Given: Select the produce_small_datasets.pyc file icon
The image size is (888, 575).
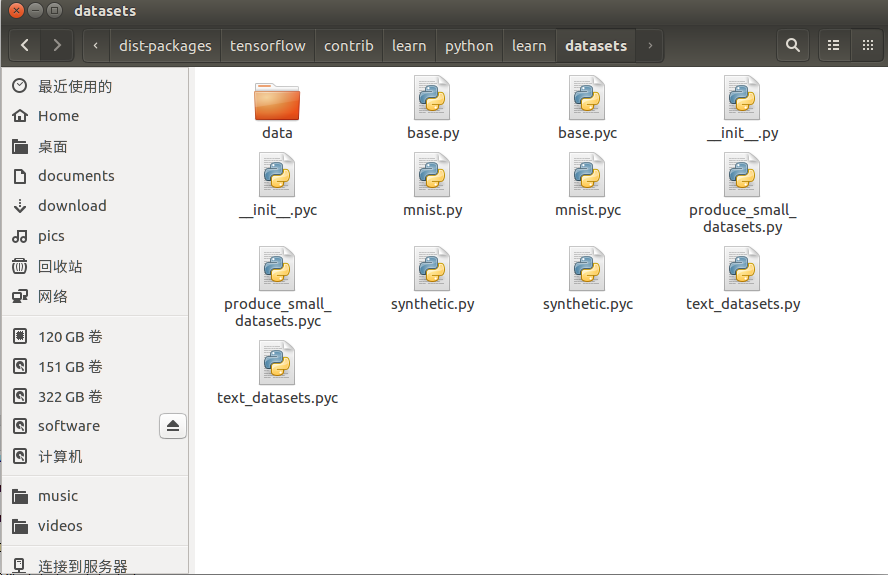Looking at the screenshot, I should tap(277, 269).
